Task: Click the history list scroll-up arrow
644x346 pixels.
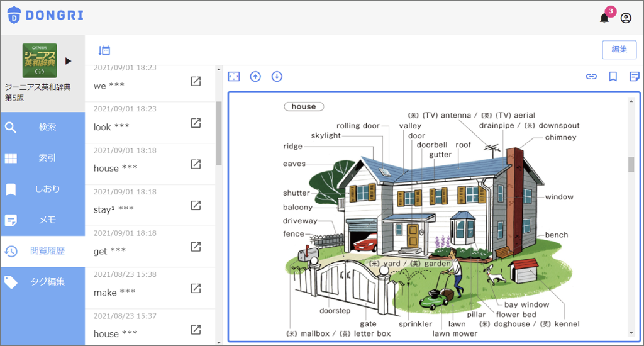Action: tap(218, 69)
